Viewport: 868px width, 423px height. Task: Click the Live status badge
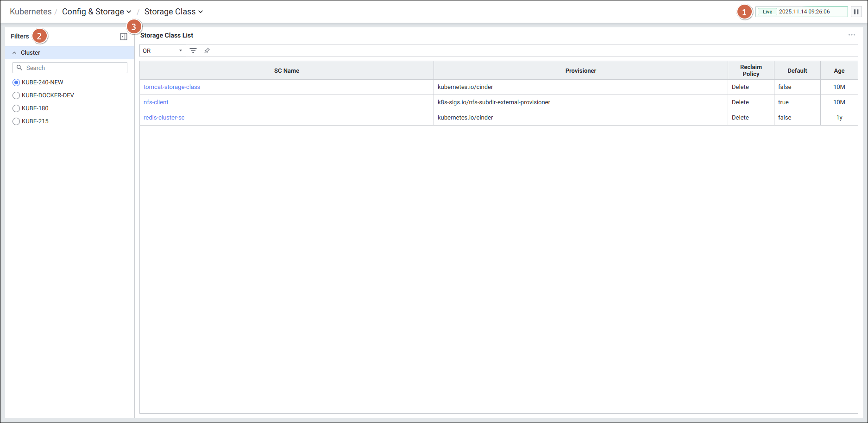(767, 12)
